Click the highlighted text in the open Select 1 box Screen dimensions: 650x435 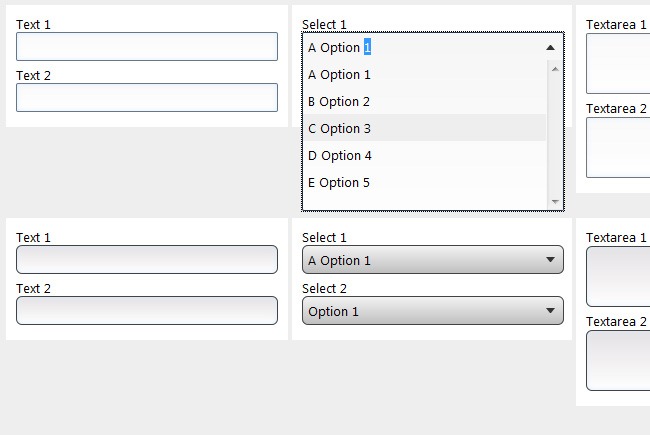[x=367, y=47]
